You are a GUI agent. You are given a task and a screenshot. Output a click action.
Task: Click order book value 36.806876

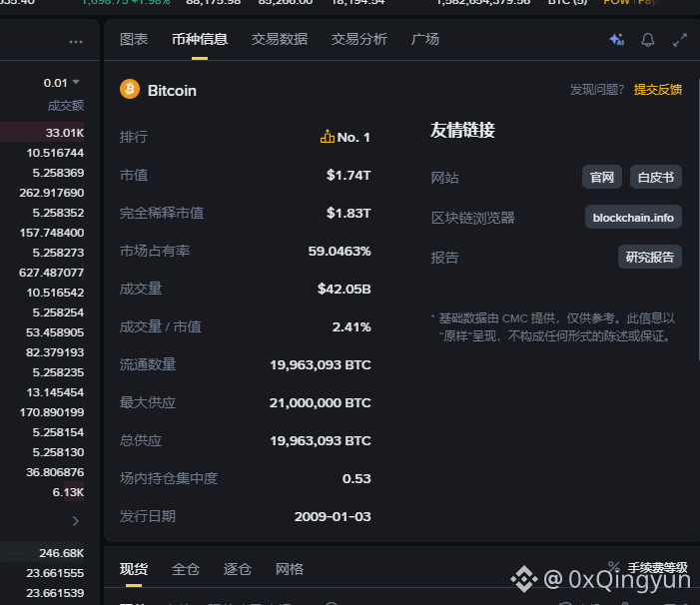(55, 472)
